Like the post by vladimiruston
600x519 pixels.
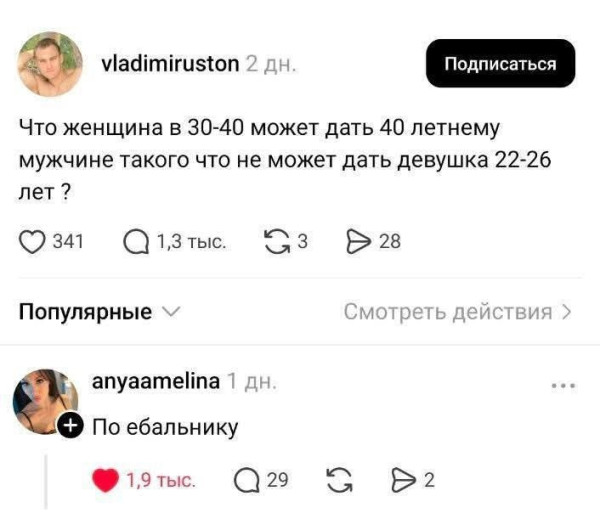point(35,240)
